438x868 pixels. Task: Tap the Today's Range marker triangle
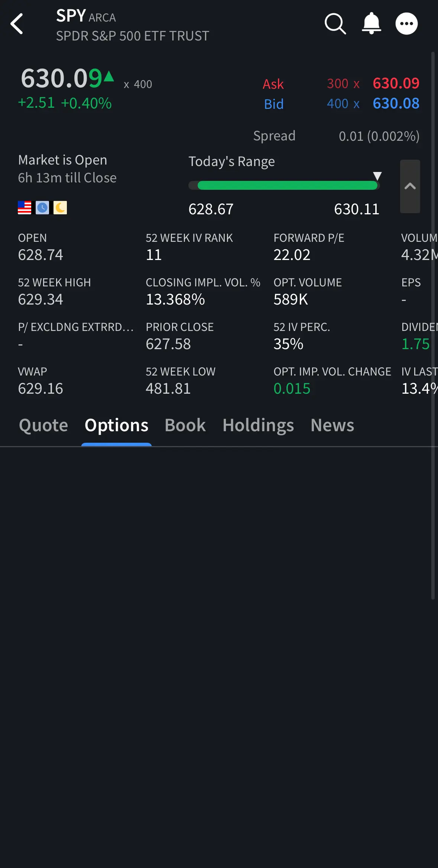[x=377, y=176]
